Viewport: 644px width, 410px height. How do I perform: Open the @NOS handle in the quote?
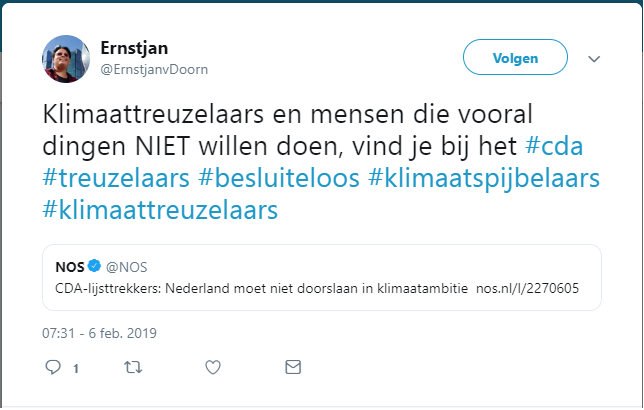[x=126, y=267]
